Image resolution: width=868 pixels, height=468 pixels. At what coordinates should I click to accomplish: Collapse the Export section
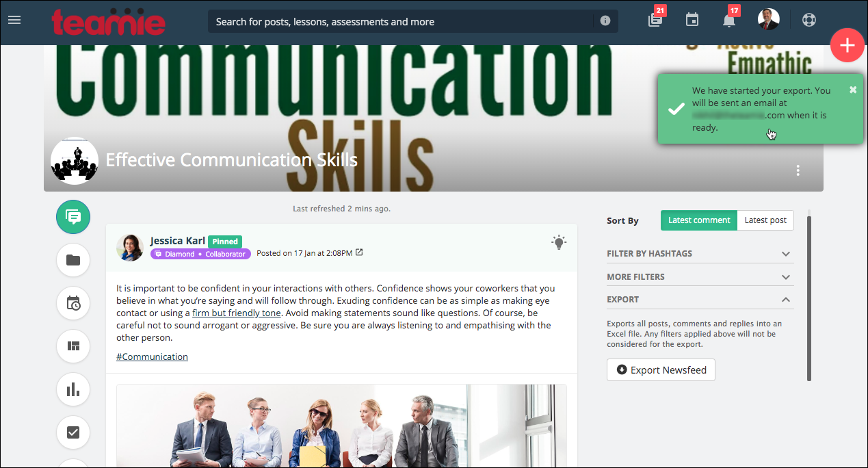coord(700,300)
